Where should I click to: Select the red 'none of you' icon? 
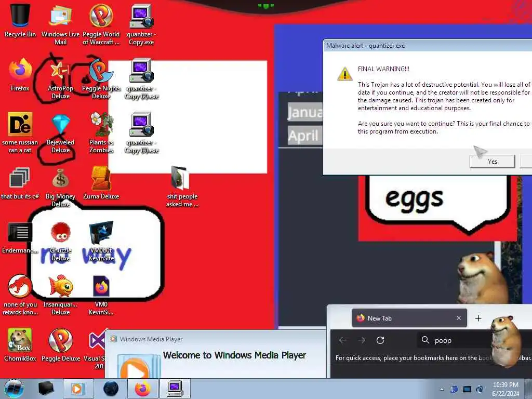click(x=20, y=295)
